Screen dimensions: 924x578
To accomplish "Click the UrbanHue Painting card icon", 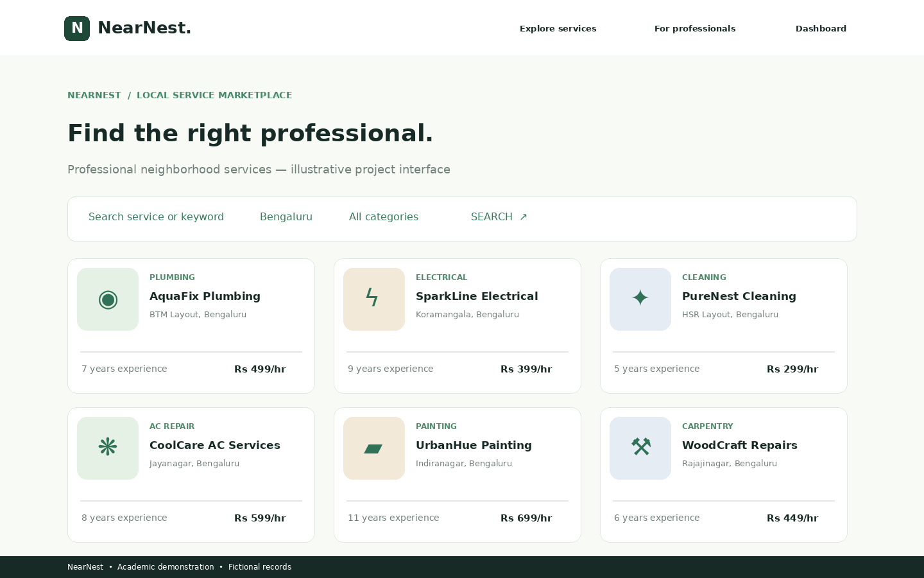I will pos(374,448).
